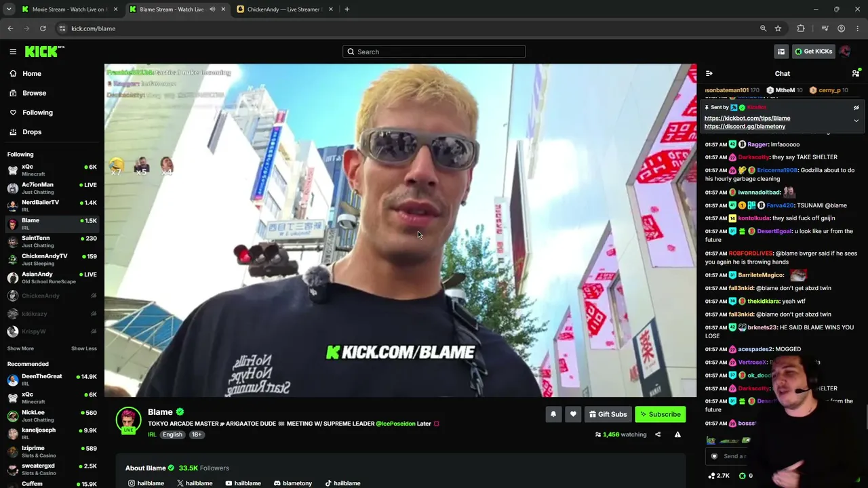Follow Blame with the heart button

click(573, 414)
